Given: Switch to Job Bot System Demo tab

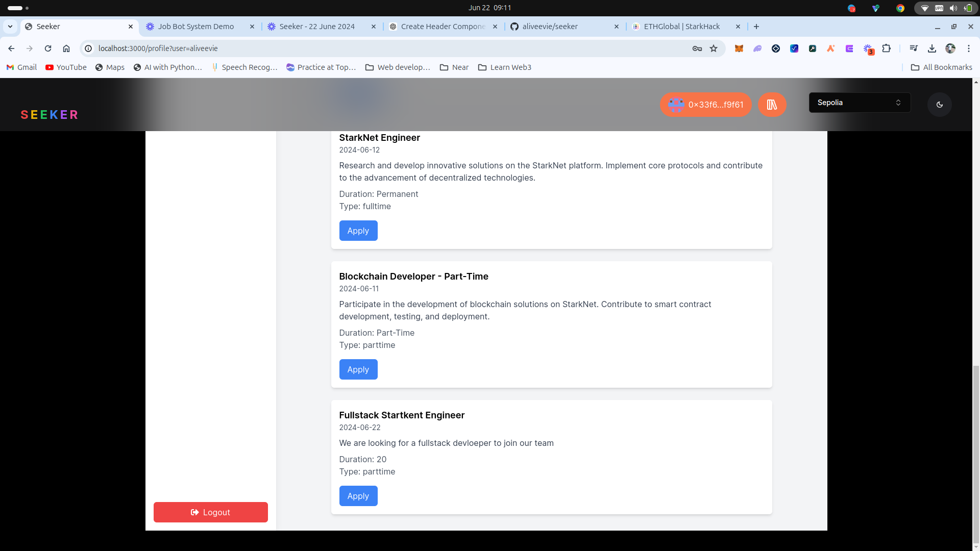Looking at the screenshot, I should [x=196, y=27].
